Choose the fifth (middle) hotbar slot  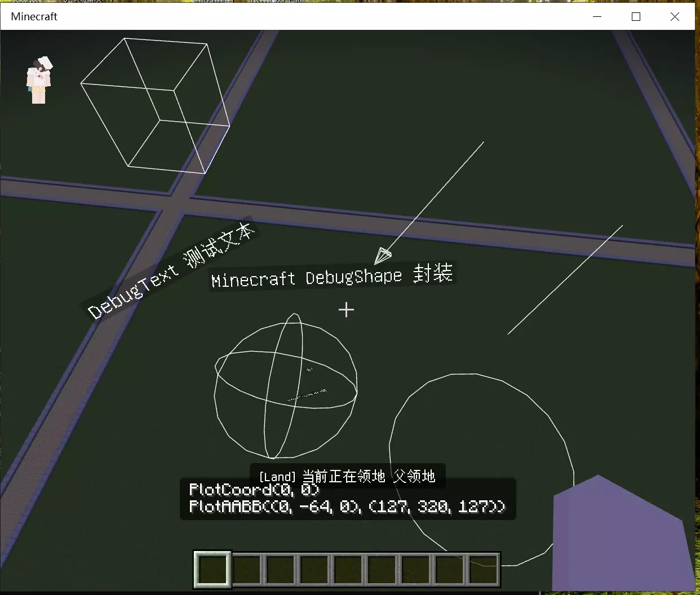coord(348,570)
